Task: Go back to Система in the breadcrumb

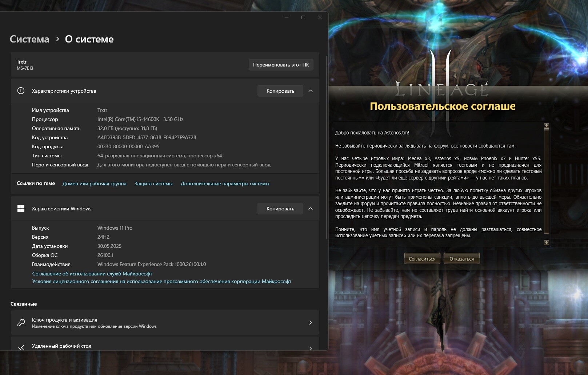Action: (x=29, y=39)
